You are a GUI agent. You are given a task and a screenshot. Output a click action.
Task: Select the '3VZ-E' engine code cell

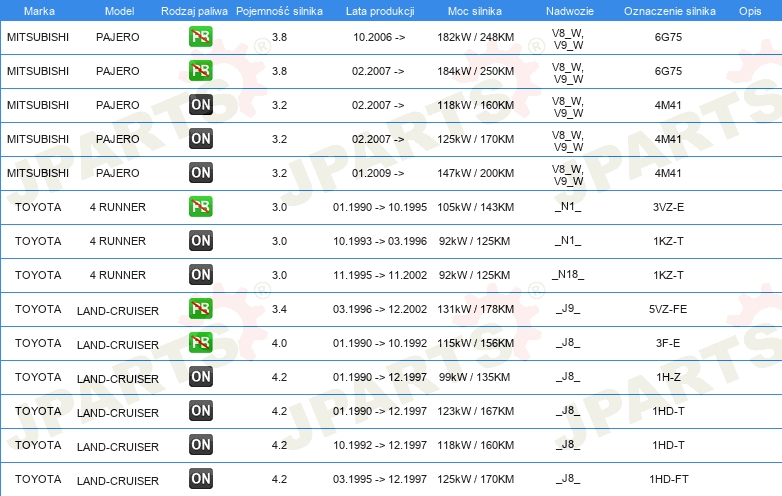click(x=668, y=207)
